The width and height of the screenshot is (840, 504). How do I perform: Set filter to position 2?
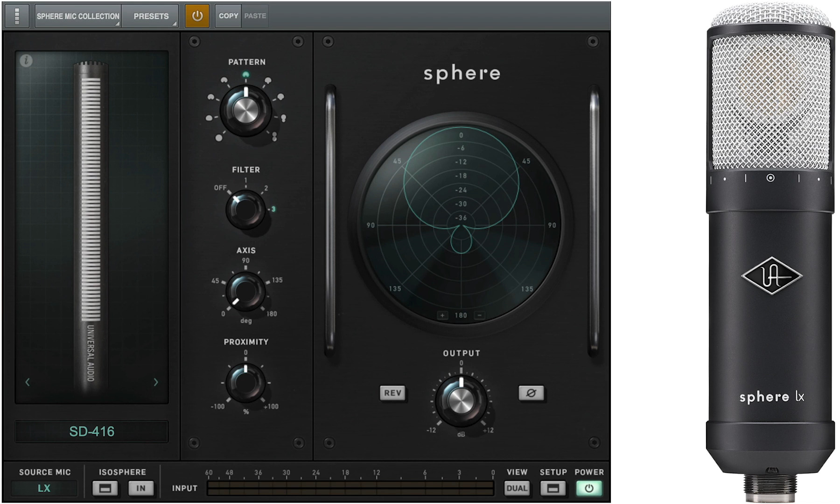[266, 189]
